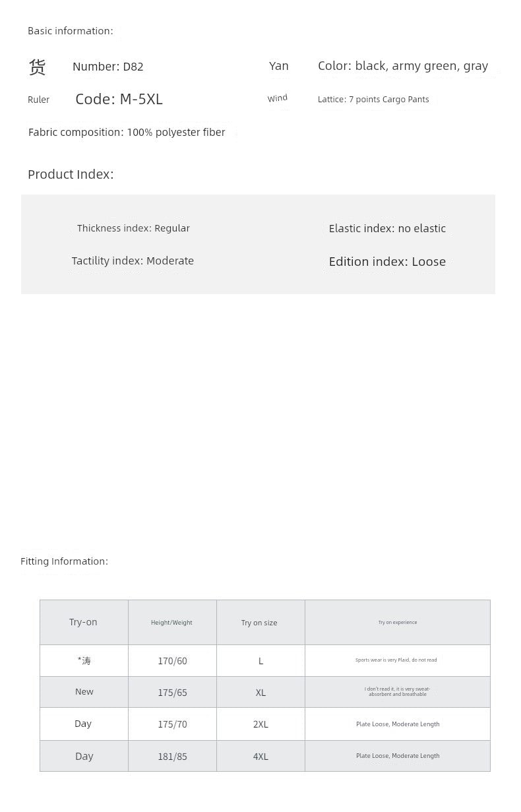This screenshot has height=812, width=521.
Task: Select the *涛 name cell
Action: (x=84, y=660)
